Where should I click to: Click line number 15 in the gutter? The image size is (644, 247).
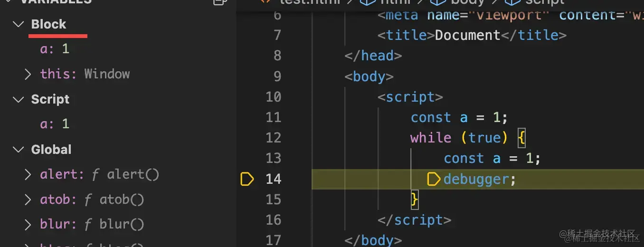[x=273, y=199]
